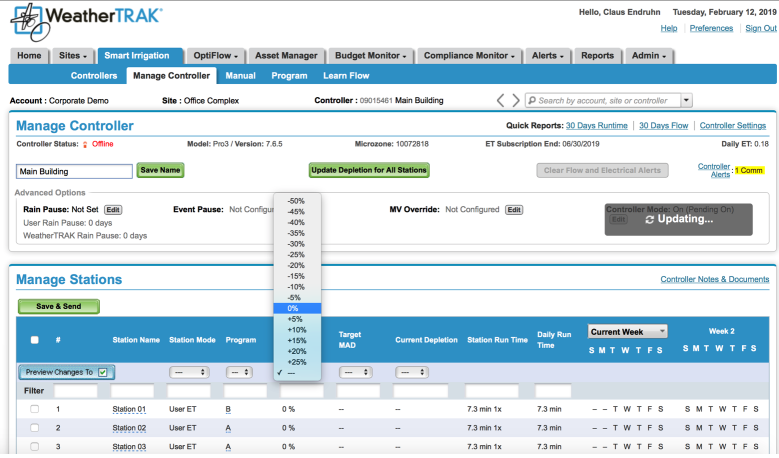
Task: Click the Station 02 name link
Action: (129, 428)
